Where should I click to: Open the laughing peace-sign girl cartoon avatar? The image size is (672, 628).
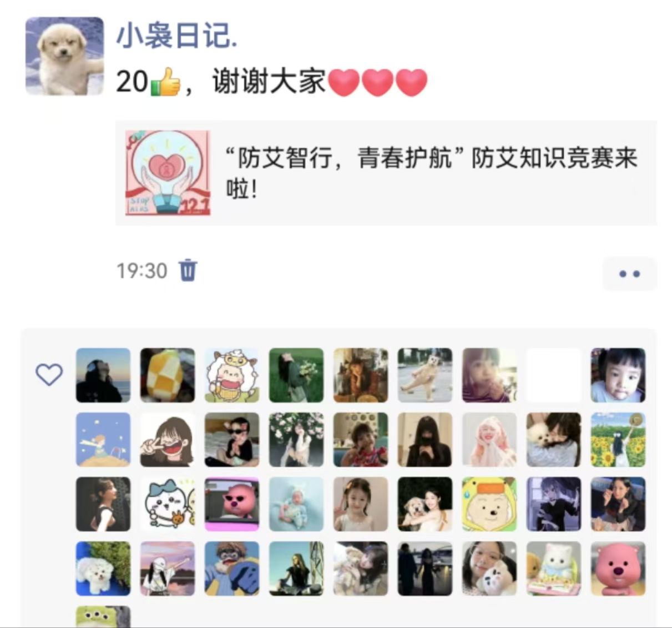click(168, 440)
